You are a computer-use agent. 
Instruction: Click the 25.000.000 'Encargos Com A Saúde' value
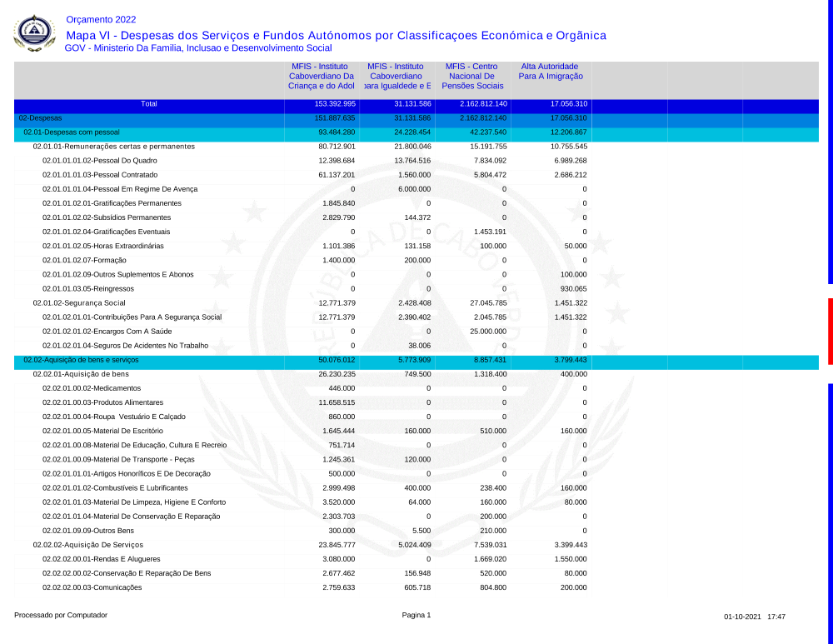[x=484, y=331]
